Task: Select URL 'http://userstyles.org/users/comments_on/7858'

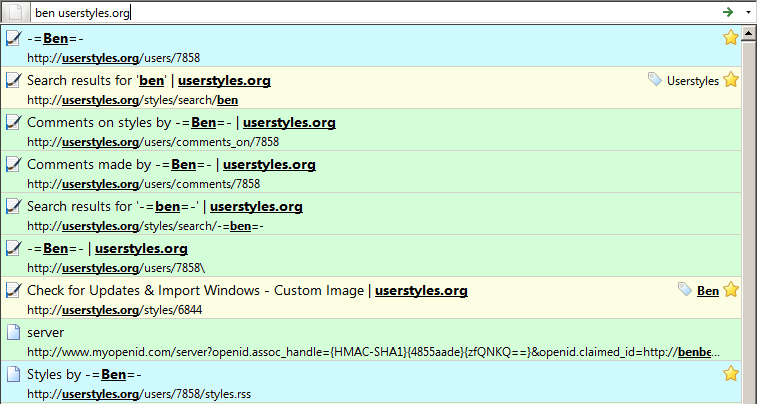Action: click(153, 142)
